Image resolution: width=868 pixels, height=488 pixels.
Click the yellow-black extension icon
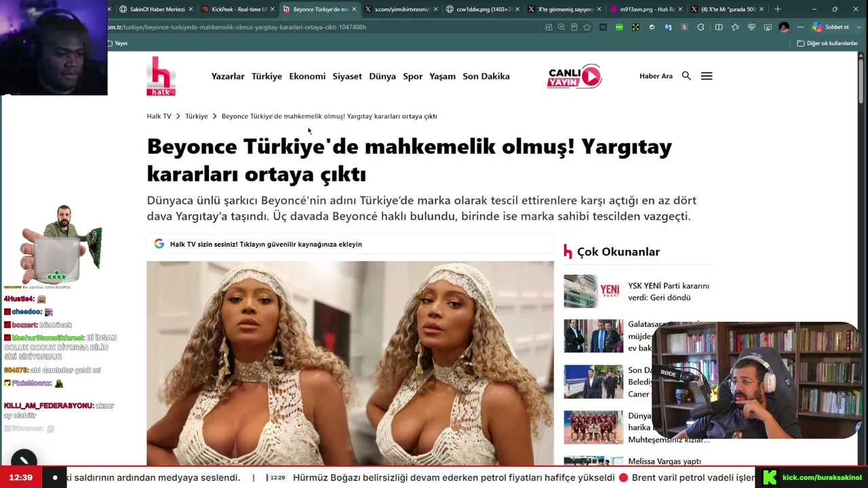click(x=635, y=27)
